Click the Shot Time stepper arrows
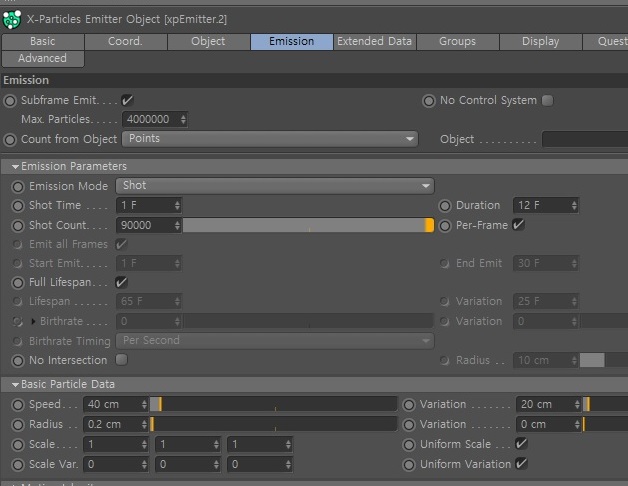628x486 pixels. [177, 206]
